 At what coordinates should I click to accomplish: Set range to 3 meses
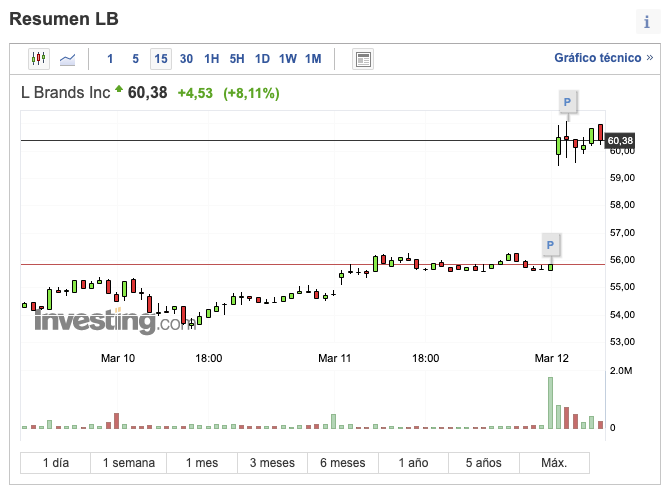click(272, 463)
